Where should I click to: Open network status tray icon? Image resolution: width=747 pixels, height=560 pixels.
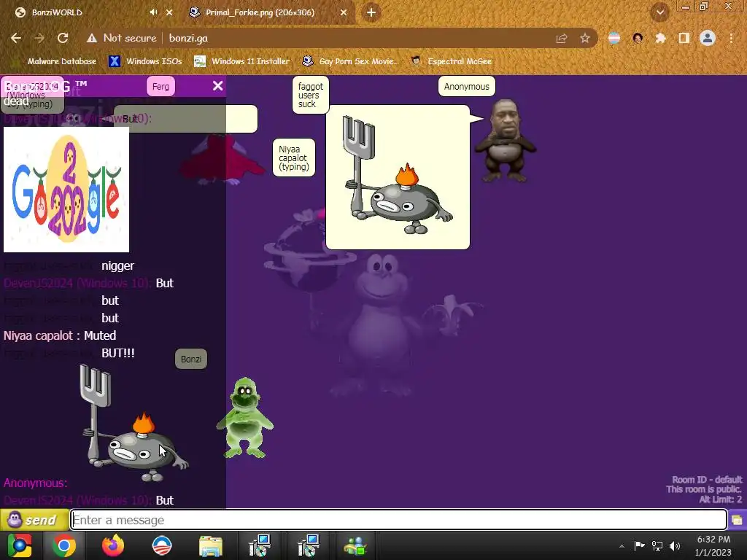657,545
